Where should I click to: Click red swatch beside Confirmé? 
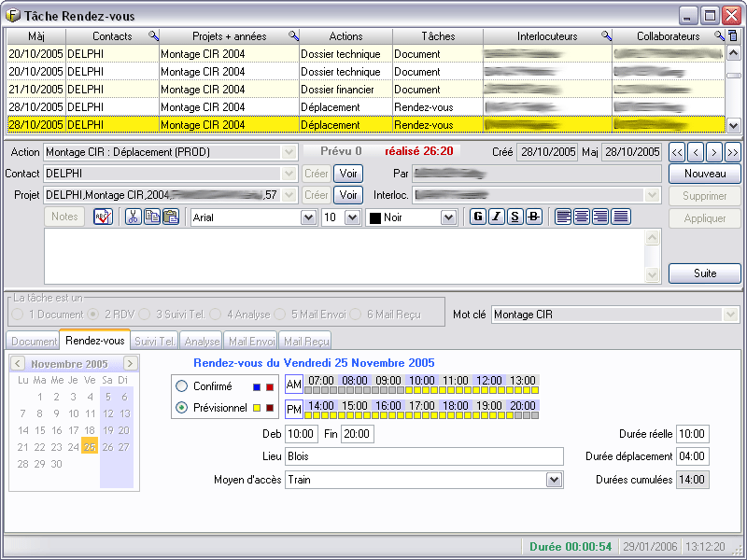coord(270,387)
